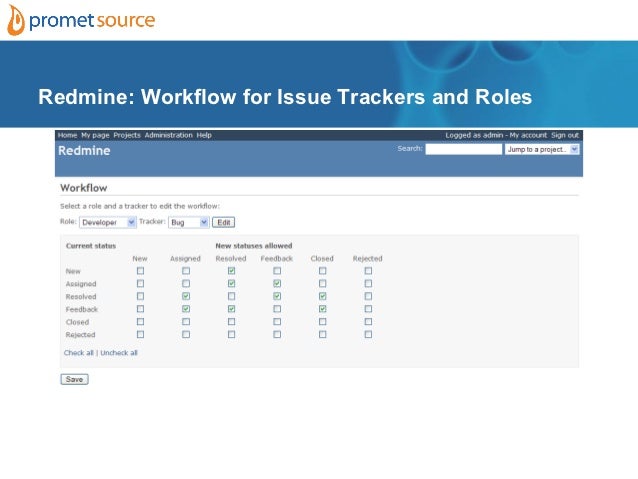Uncheck Resolved row, Closed column checkbox

pyautogui.click(x=323, y=296)
